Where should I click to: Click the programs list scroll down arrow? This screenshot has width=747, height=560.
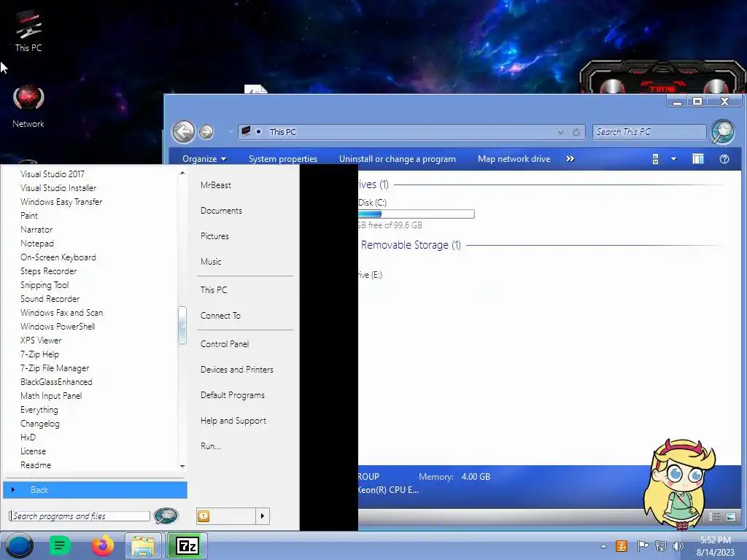click(182, 466)
